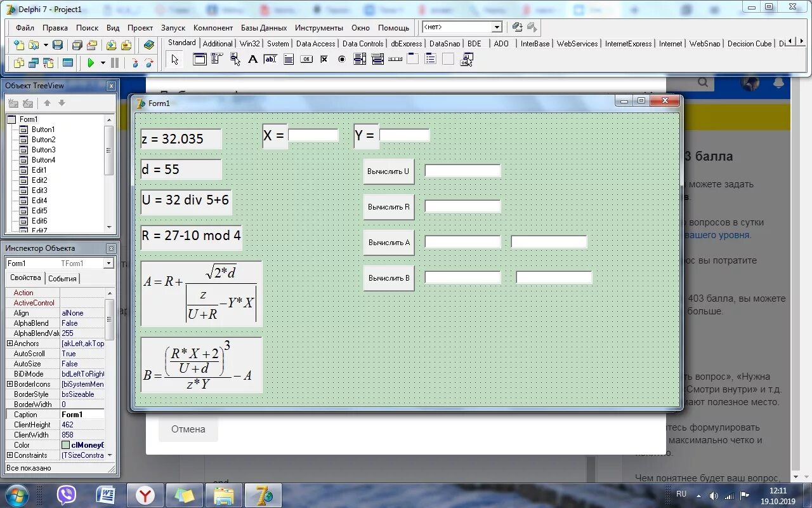
Task: Open the Файл menu
Action: click(25, 28)
